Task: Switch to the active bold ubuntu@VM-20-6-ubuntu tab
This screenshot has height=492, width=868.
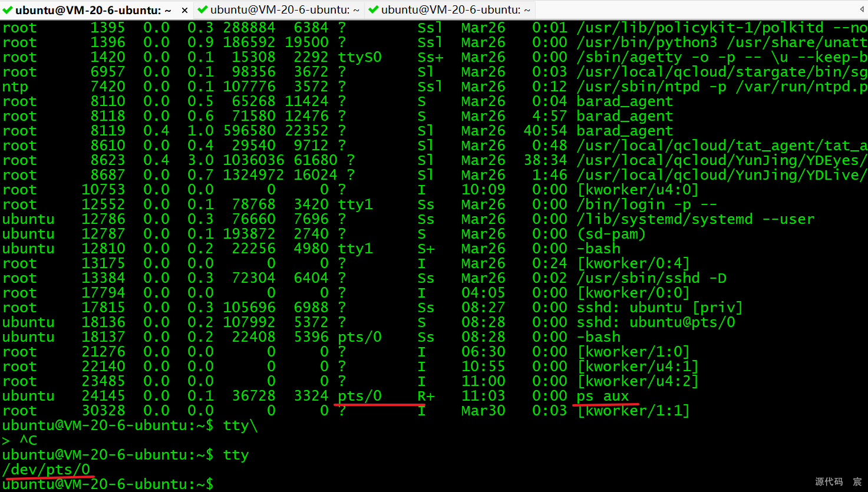Action: click(93, 10)
